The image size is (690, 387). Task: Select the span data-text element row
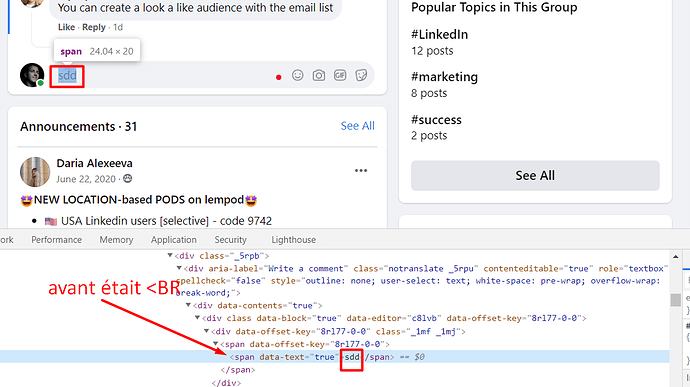334,357
